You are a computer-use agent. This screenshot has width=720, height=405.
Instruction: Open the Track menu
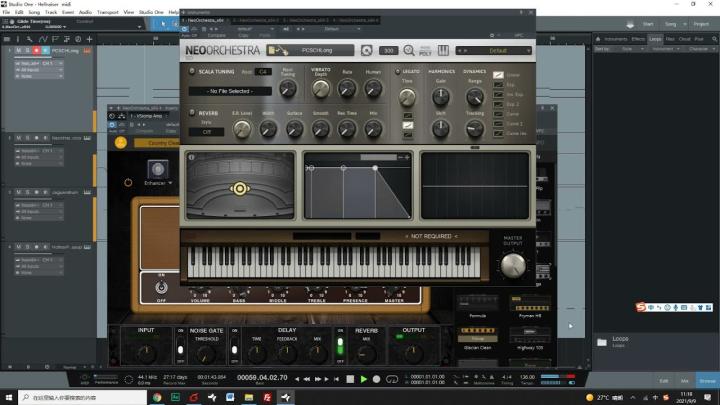(x=51, y=12)
